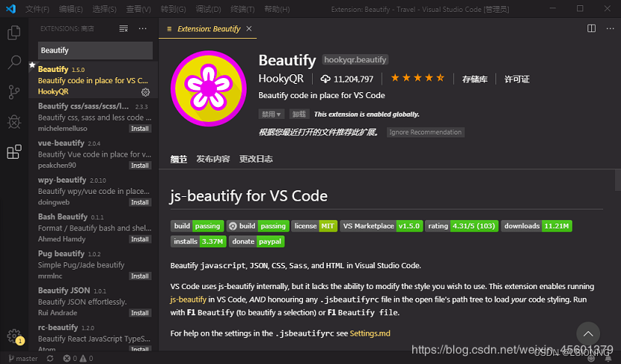Install Bash Beautify extension
This screenshot has height=364, width=621.
140,239
